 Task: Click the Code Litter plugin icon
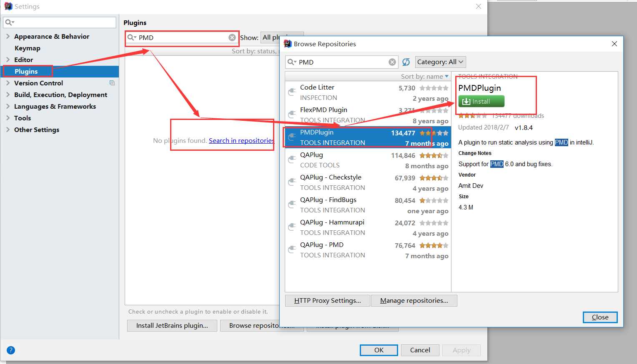(292, 92)
